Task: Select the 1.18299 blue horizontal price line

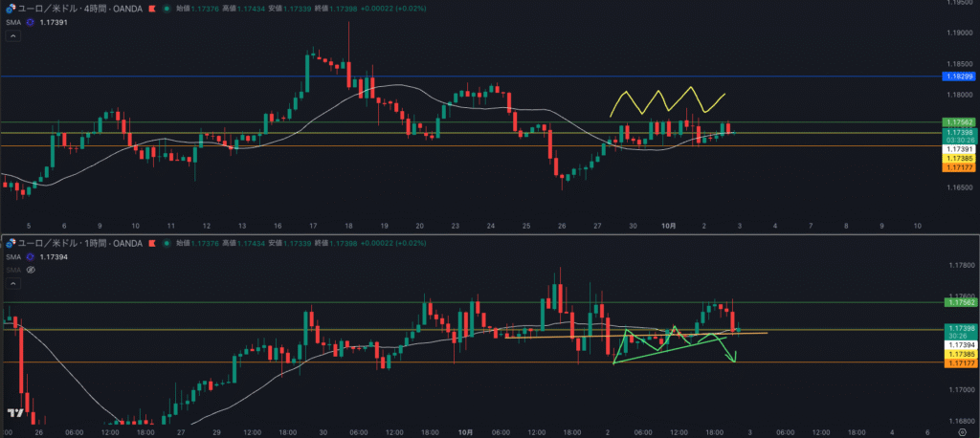Action: 479,76
